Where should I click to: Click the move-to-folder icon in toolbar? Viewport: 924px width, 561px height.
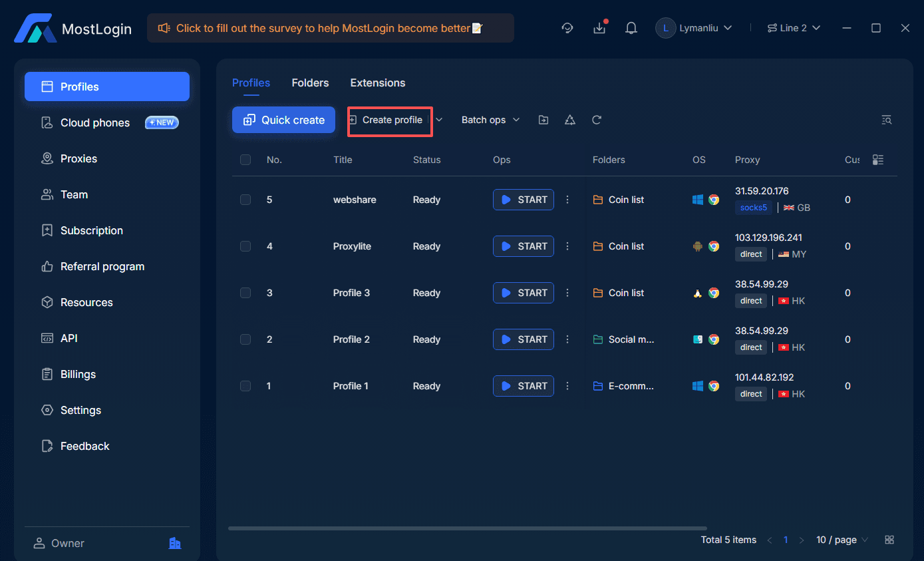pos(543,120)
